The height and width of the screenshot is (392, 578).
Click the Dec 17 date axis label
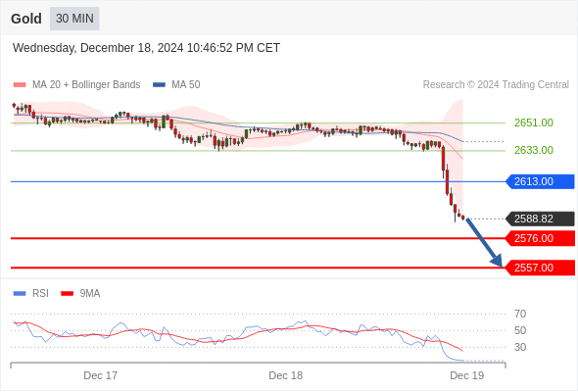coord(100,375)
